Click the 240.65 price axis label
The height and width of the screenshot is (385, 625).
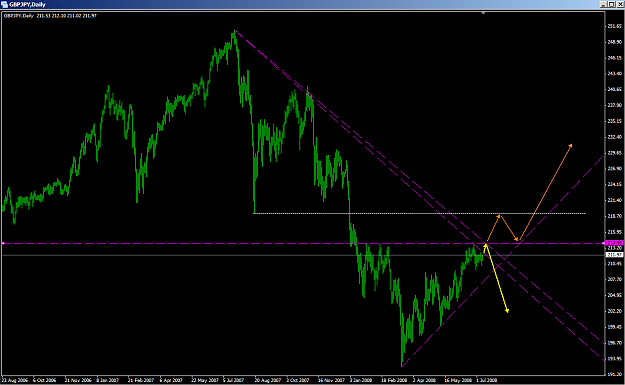614,89
